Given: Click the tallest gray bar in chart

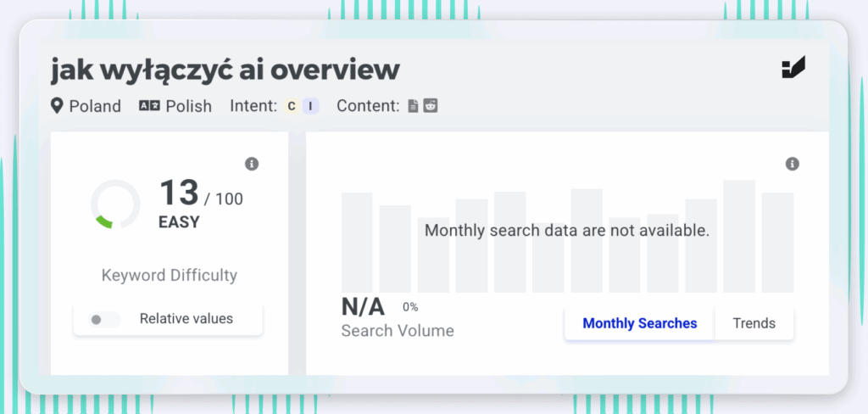Looking at the screenshot, I should tap(739, 236).
